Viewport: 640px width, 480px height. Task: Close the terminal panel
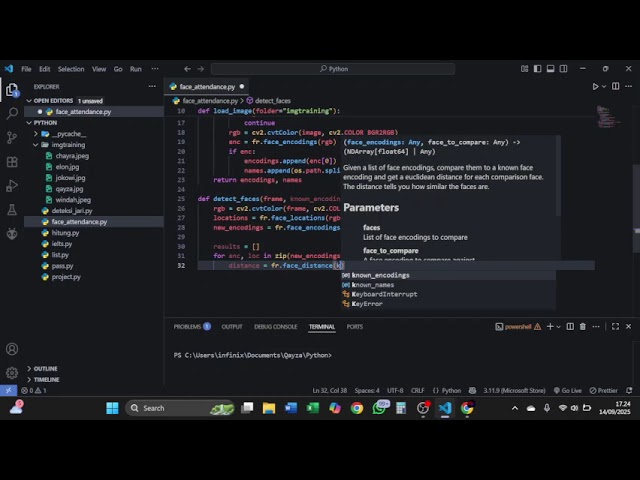[629, 327]
